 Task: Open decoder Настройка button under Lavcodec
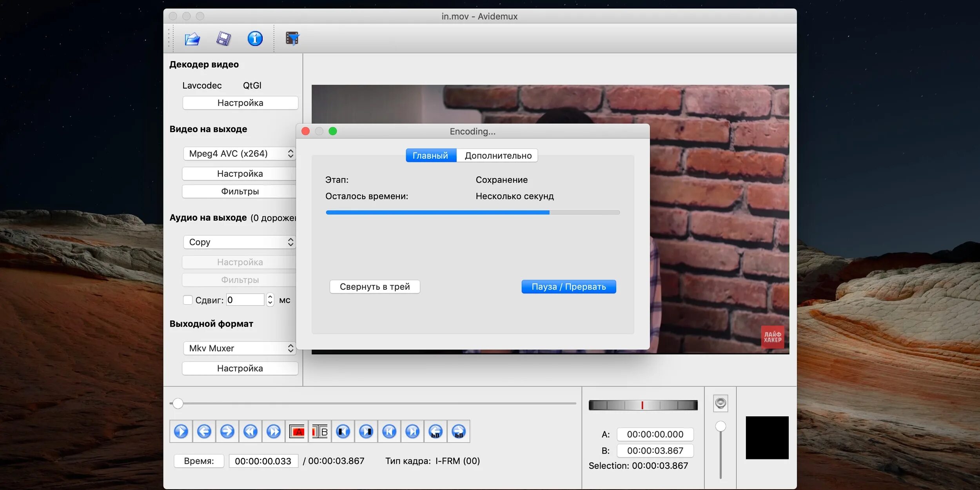(240, 103)
